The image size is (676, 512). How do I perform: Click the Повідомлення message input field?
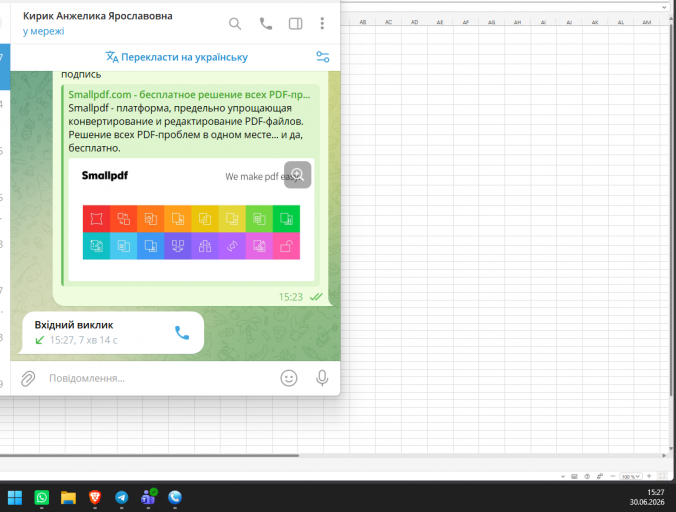160,378
